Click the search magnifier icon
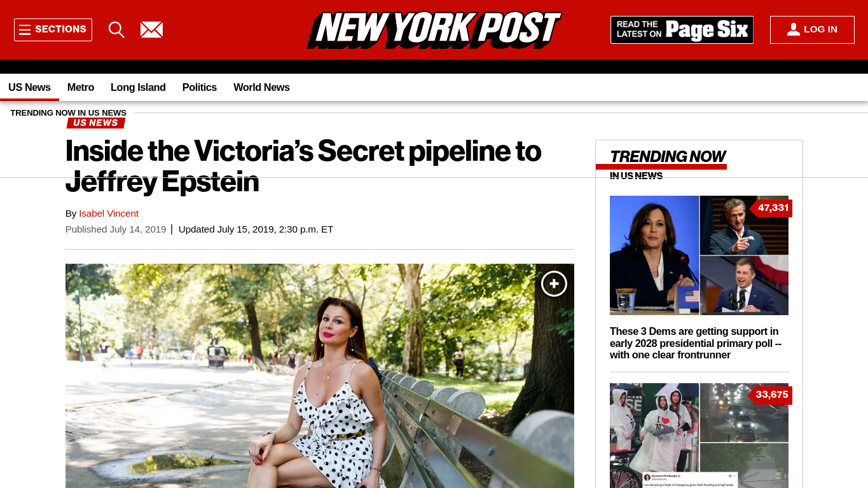The height and width of the screenshot is (488, 868). pos(116,30)
